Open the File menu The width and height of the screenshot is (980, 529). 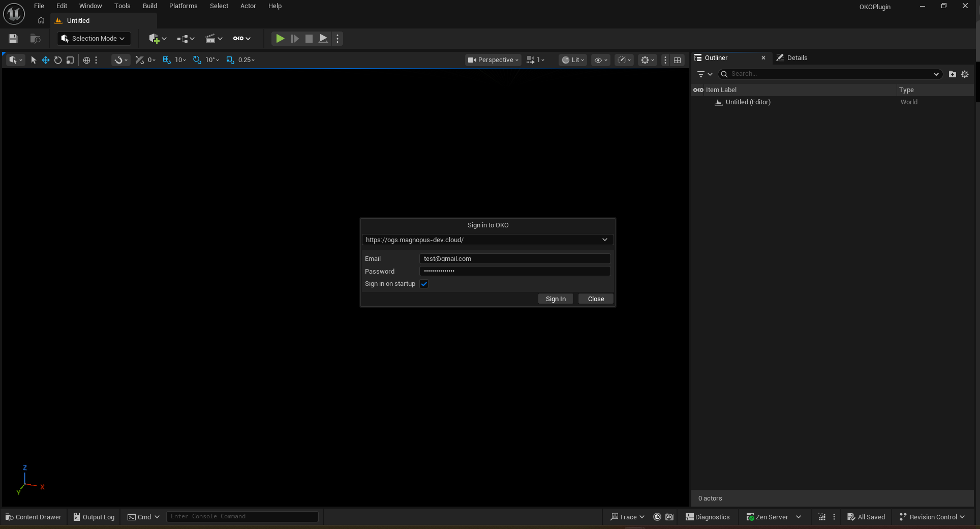pos(39,6)
